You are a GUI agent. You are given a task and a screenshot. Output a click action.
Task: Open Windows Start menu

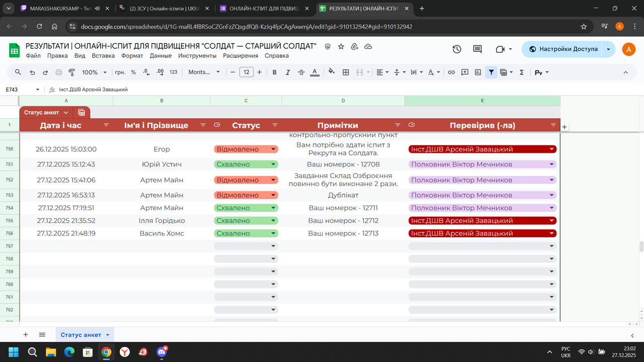[x=14, y=352]
